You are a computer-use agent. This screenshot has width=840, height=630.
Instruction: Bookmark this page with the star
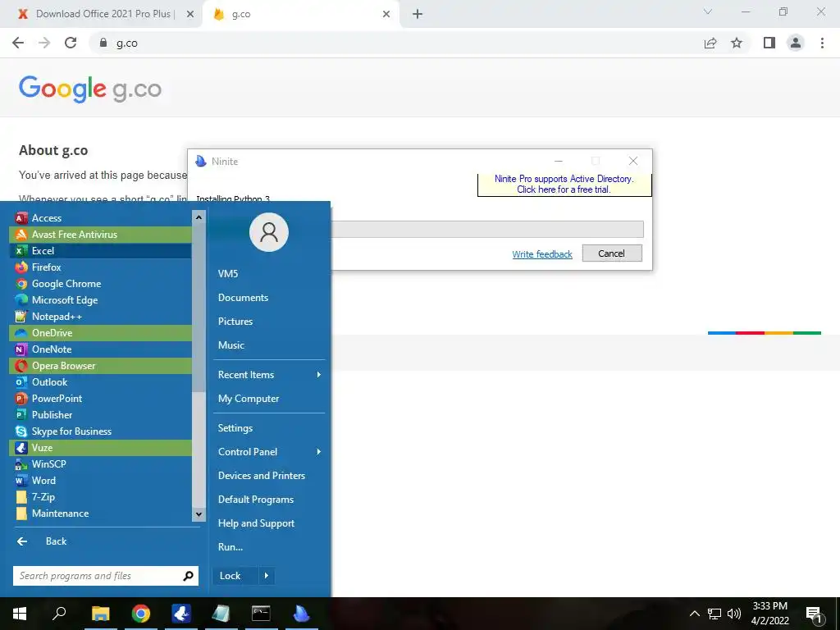(x=737, y=43)
